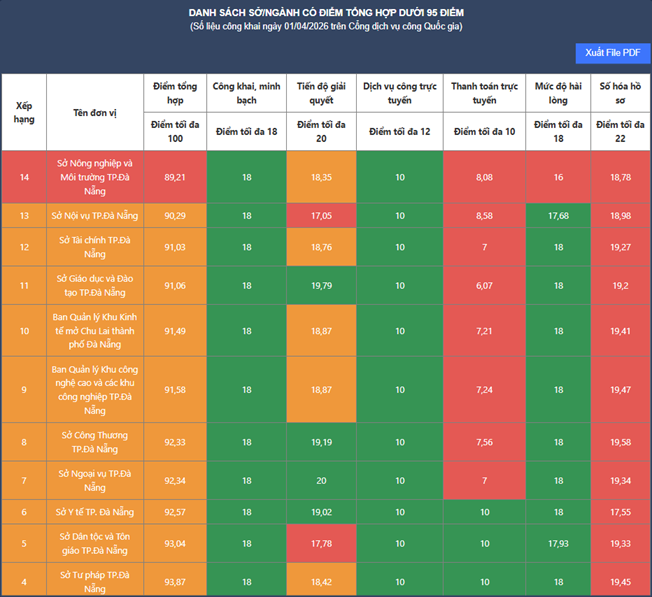Click online payment score 7,56
The image size is (652, 597).
pyautogui.click(x=484, y=442)
